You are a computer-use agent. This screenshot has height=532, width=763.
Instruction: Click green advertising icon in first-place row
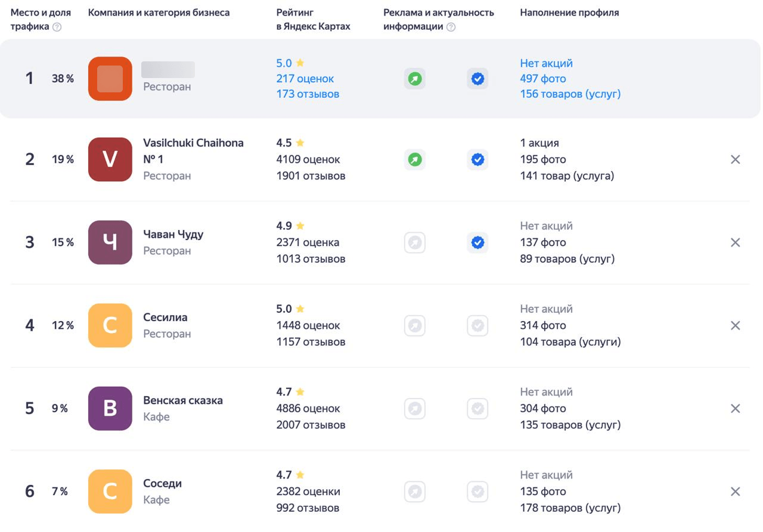[x=415, y=79]
